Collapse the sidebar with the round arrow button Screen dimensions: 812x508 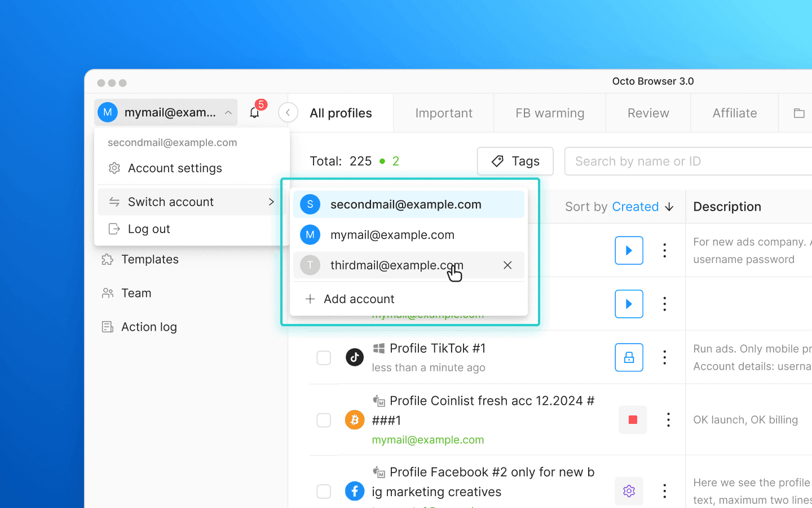(288, 112)
